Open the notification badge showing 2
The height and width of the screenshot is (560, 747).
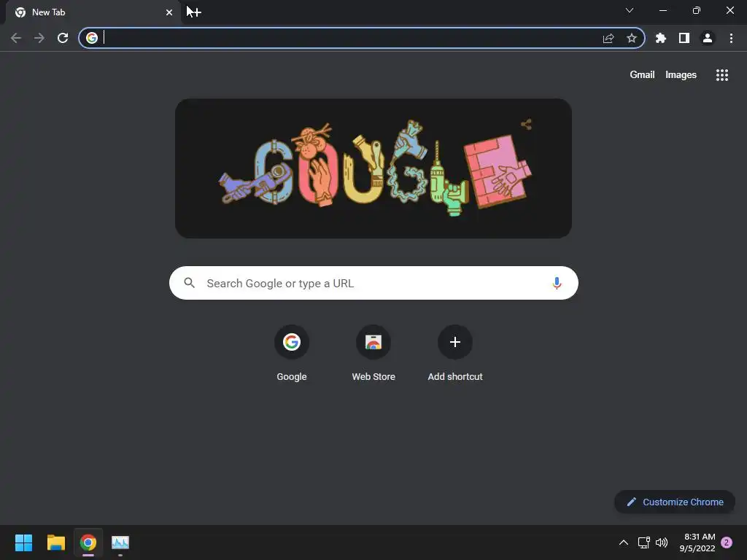coord(727,542)
